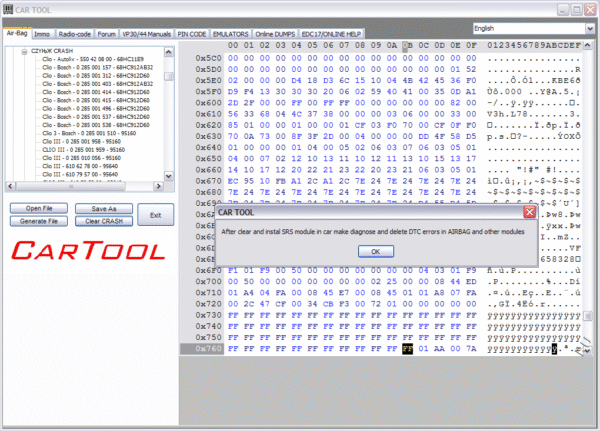Viewport: 600px width, 431px height.
Task: Open the Forum tab
Action: coord(106,34)
